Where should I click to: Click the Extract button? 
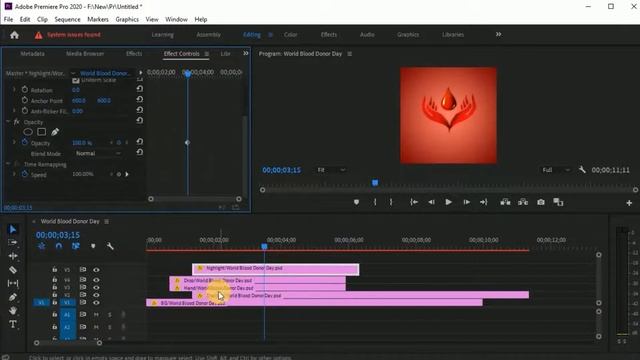click(523, 202)
